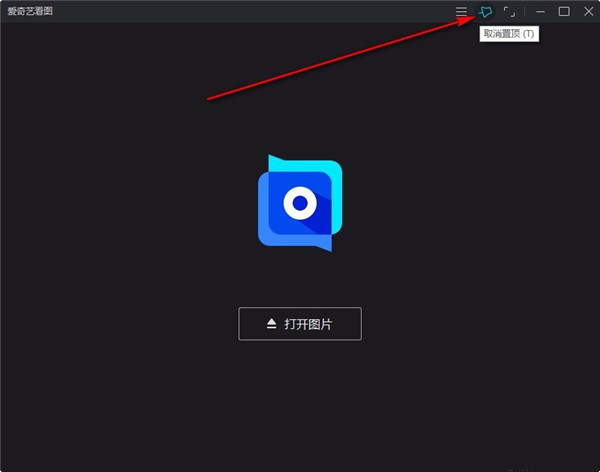Click the dark blue dot in the logo center
The image size is (600, 472).
point(299,203)
